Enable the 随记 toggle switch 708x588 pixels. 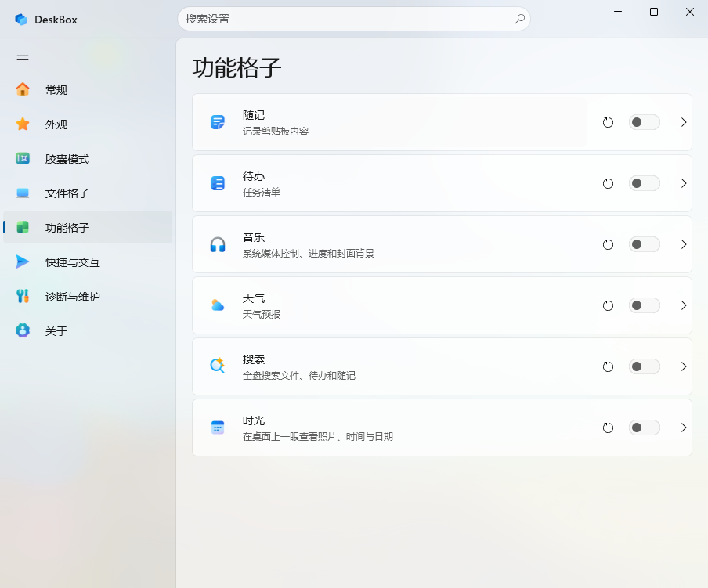tap(645, 122)
